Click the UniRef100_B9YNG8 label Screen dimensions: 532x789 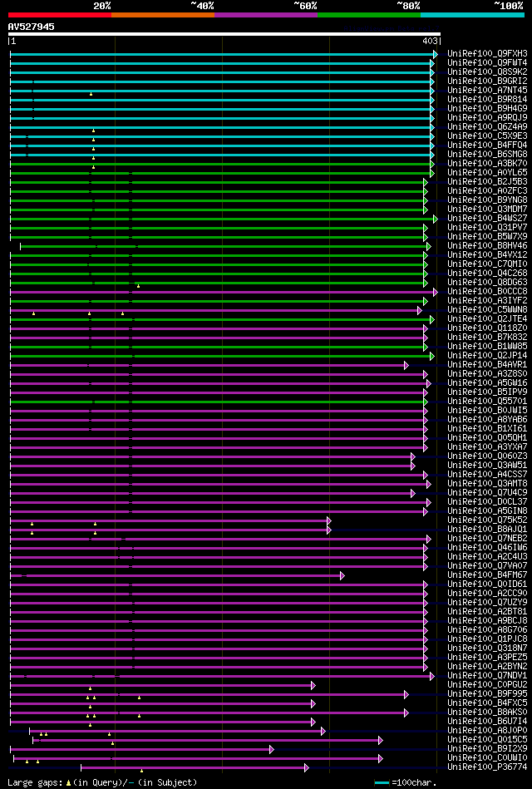[x=487, y=200]
